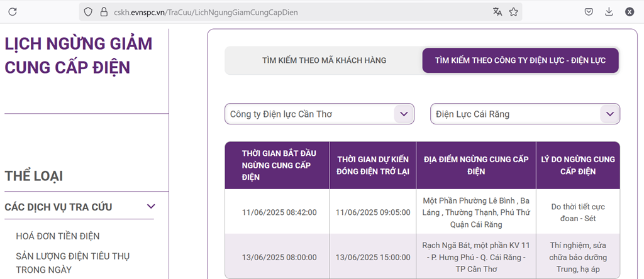The width and height of the screenshot is (644, 279).
Task: Open the Điện Lực Cái Răng dropdown
Action: (x=525, y=114)
